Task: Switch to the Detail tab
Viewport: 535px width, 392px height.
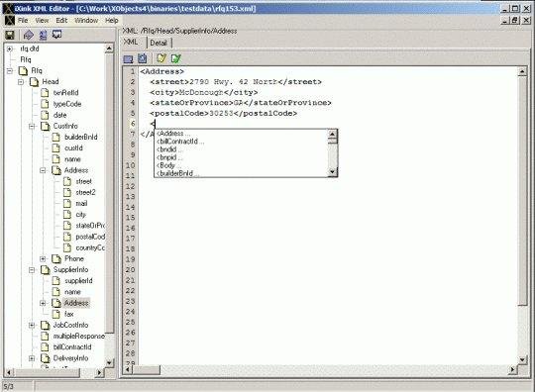Action: pyautogui.click(x=159, y=43)
